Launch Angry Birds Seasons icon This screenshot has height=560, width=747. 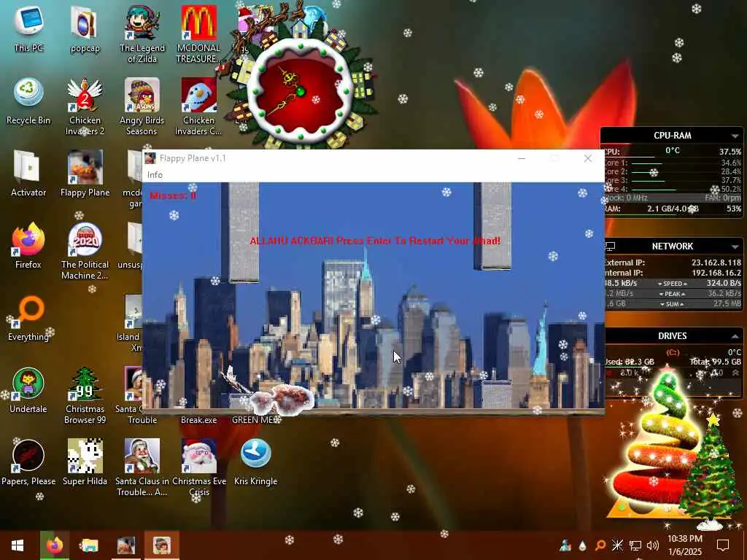tap(142, 106)
